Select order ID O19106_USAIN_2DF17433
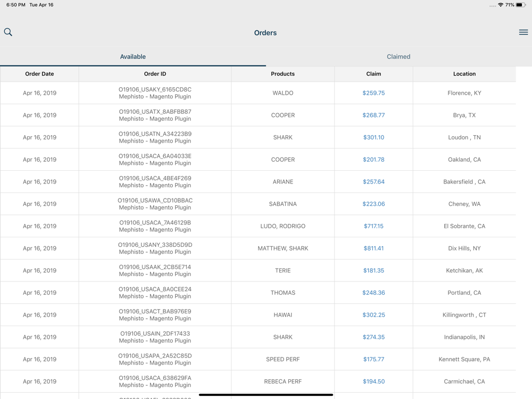This screenshot has height=399, width=532. click(155, 334)
